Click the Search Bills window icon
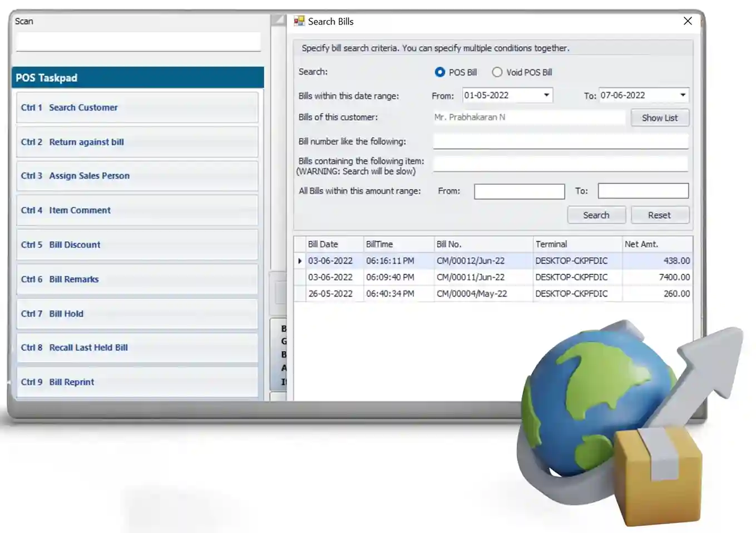 pyautogui.click(x=299, y=21)
